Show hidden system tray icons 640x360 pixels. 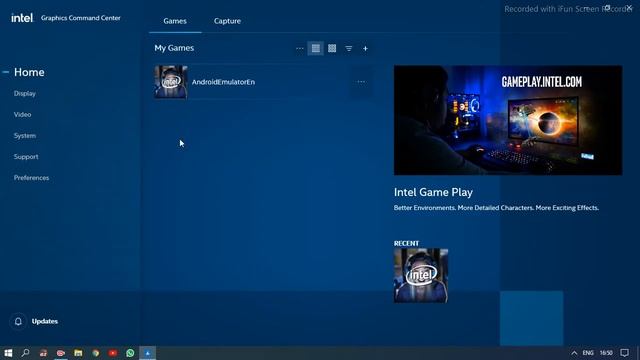coord(574,353)
